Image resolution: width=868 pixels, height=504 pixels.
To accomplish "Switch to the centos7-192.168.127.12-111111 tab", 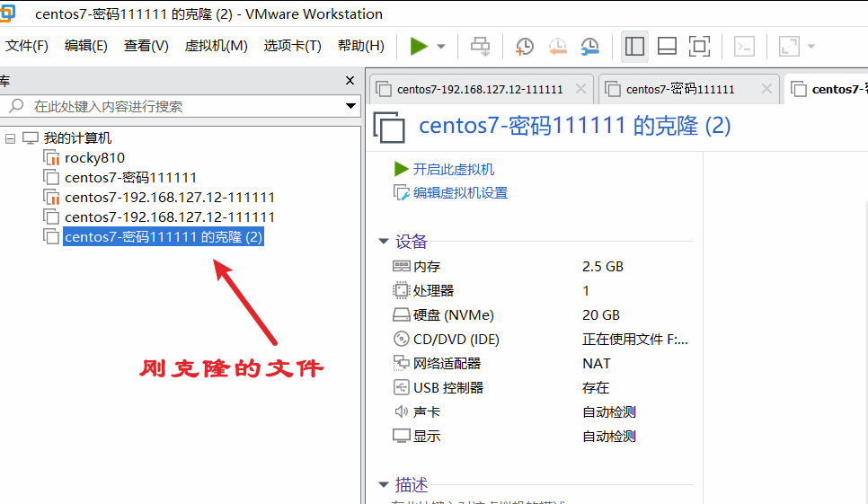I will [480, 89].
